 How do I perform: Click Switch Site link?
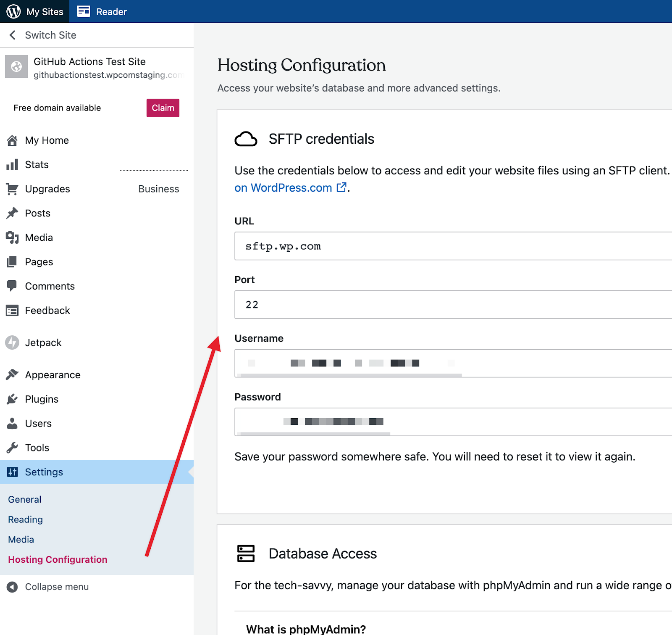tap(50, 35)
